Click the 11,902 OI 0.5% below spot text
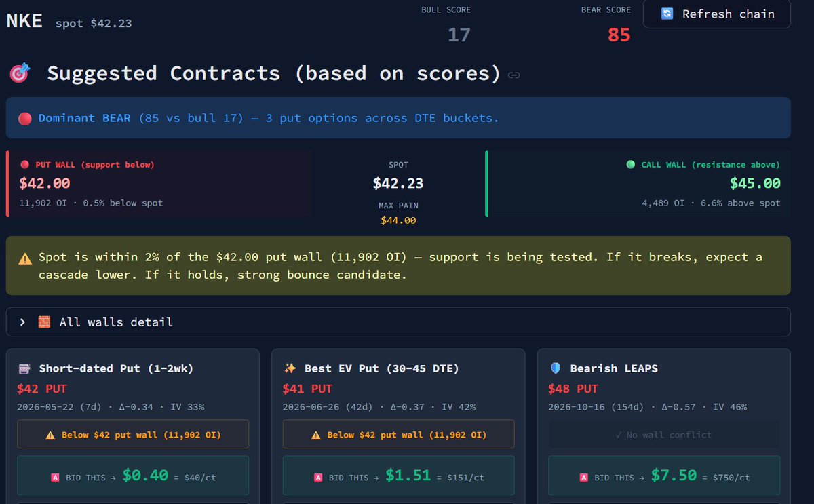 (x=91, y=203)
